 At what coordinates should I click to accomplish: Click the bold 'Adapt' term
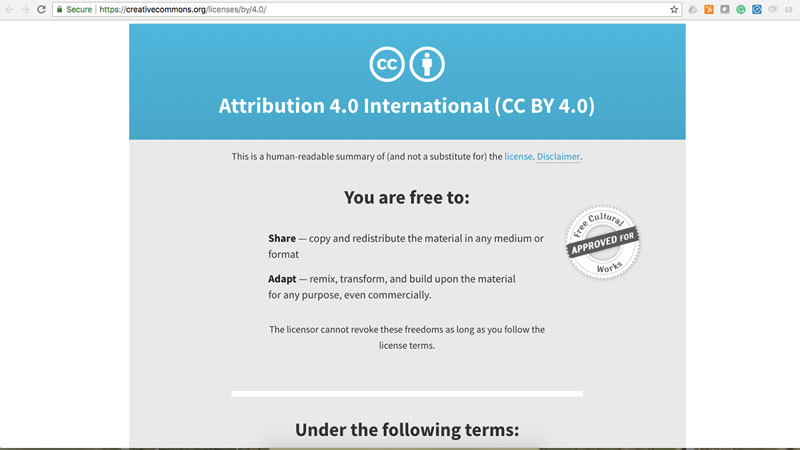click(x=282, y=279)
